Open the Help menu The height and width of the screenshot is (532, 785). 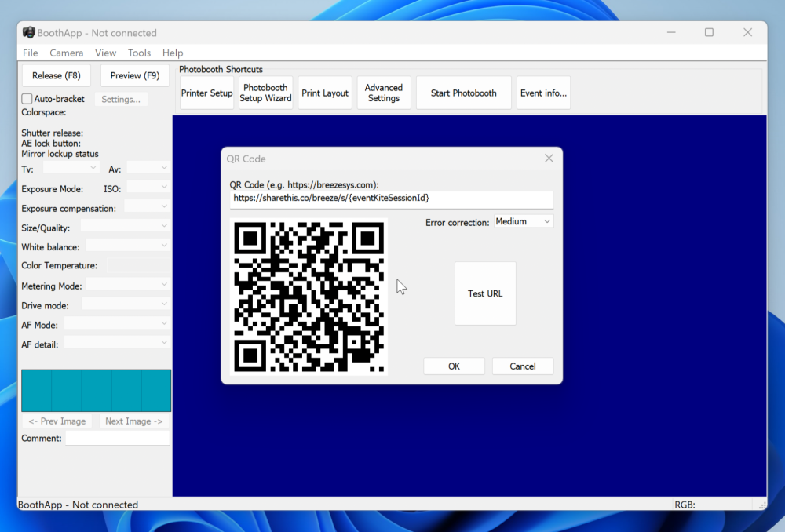click(173, 53)
